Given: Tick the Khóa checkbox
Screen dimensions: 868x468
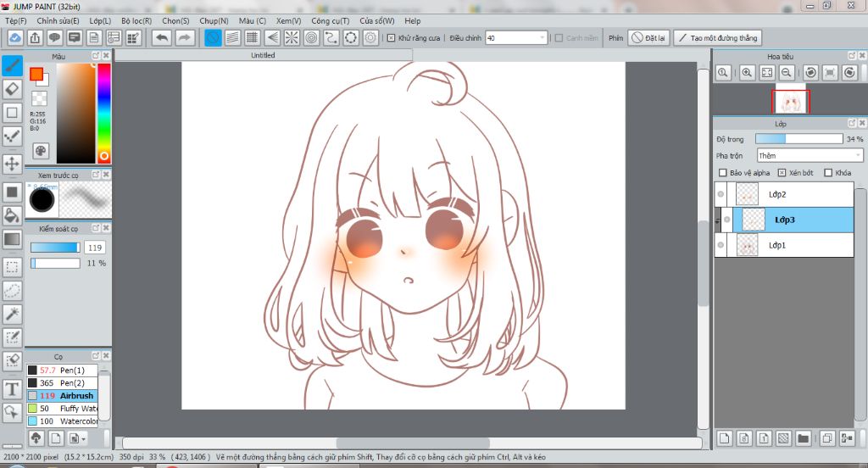Looking at the screenshot, I should pyautogui.click(x=828, y=173).
